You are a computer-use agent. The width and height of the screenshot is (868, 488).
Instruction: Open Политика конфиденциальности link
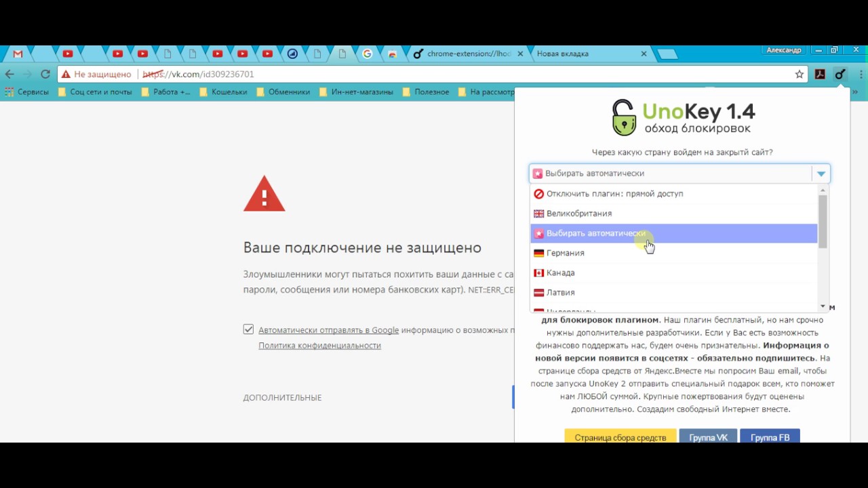point(319,345)
